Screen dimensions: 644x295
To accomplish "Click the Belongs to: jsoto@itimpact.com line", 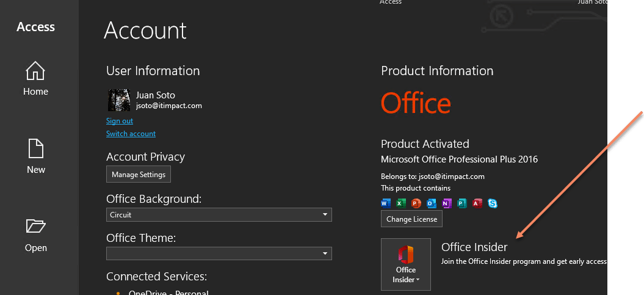I will (x=433, y=177).
